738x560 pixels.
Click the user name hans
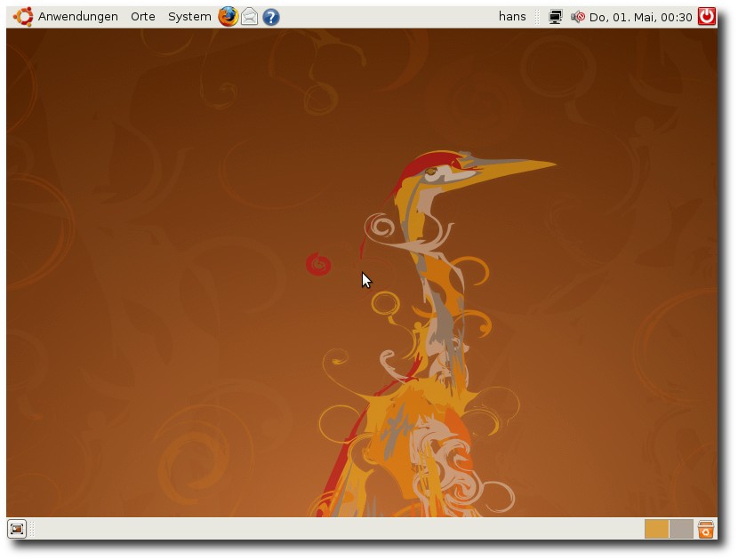512,17
